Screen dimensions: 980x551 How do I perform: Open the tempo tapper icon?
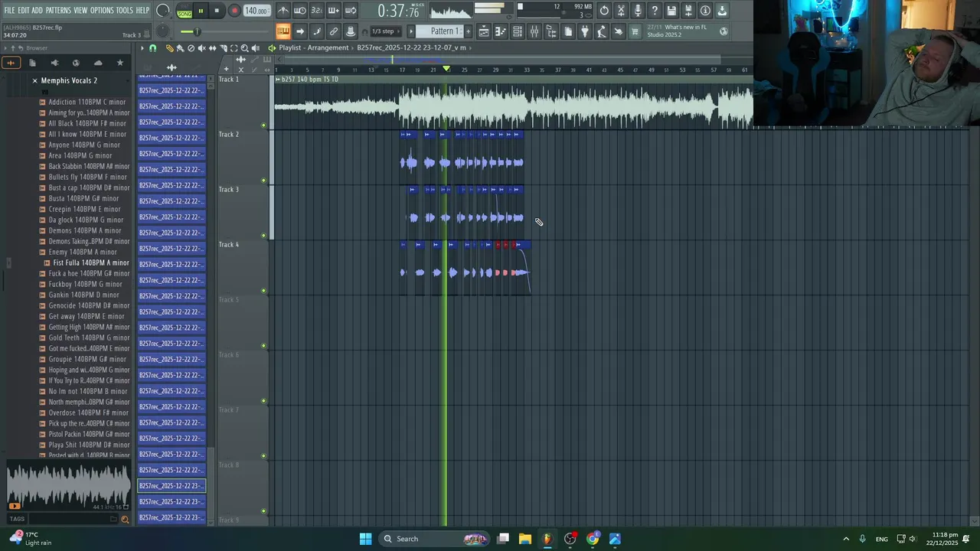(602, 31)
